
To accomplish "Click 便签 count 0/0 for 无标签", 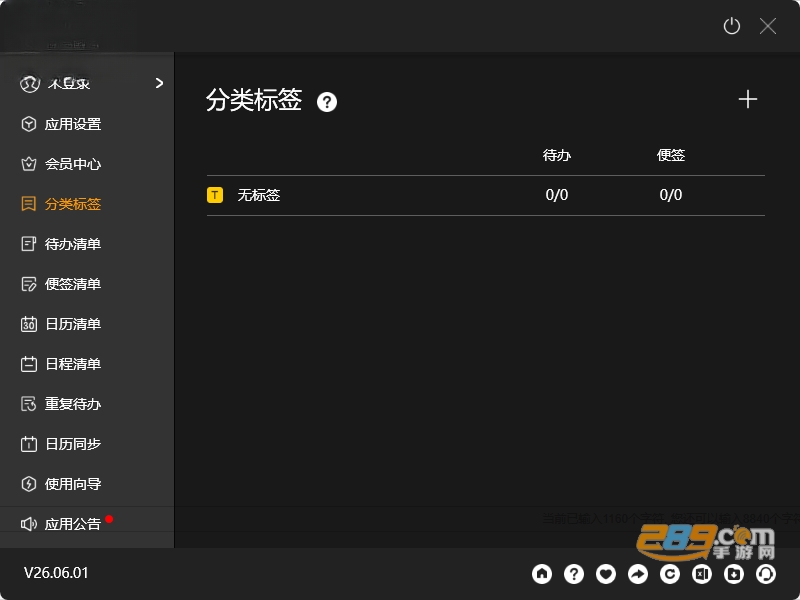I will [670, 195].
